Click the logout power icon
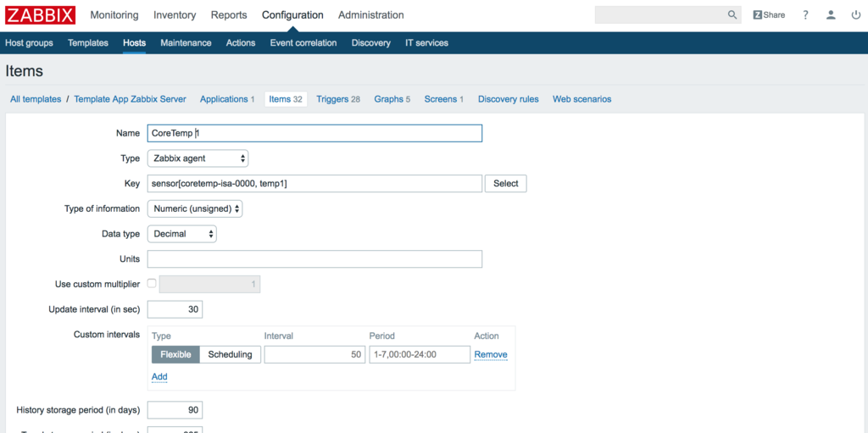 (x=856, y=15)
